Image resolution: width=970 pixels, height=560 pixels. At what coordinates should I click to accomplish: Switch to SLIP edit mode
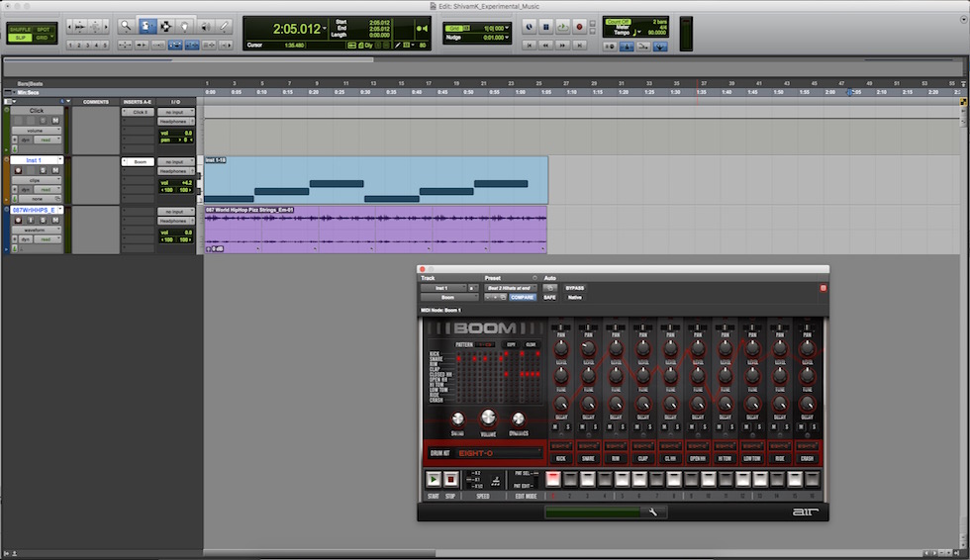click(x=21, y=38)
